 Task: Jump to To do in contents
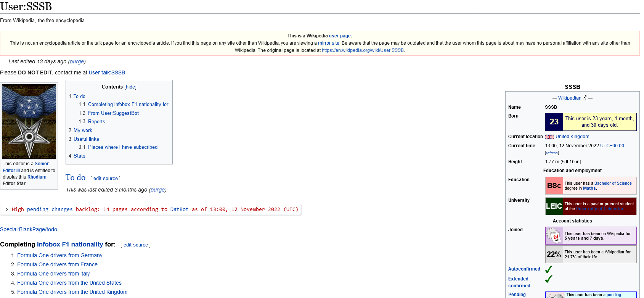pos(79,97)
